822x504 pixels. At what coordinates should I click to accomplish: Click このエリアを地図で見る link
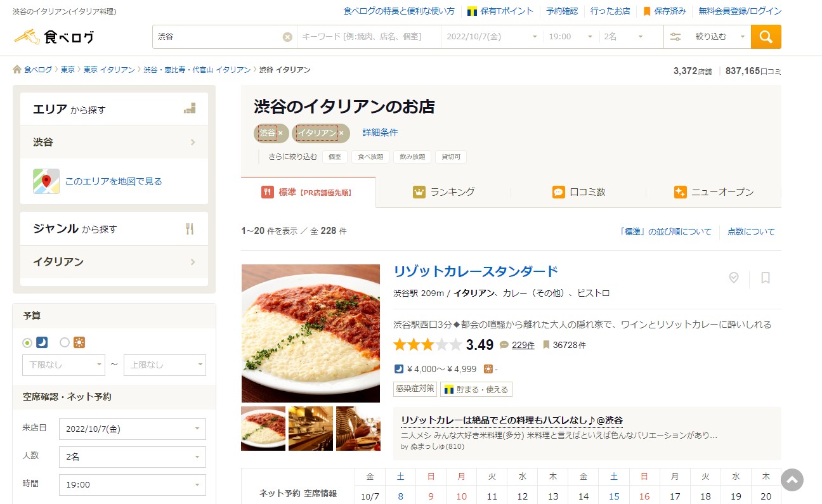(114, 181)
